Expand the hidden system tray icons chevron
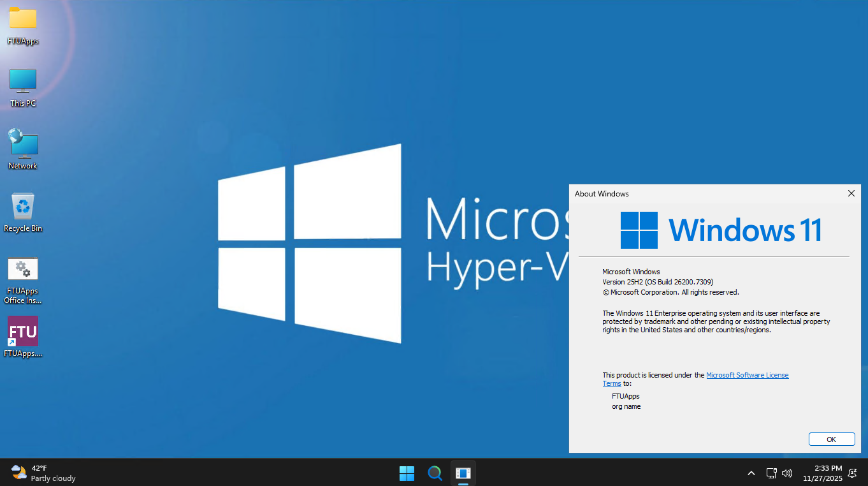The width and height of the screenshot is (868, 486). coord(751,473)
